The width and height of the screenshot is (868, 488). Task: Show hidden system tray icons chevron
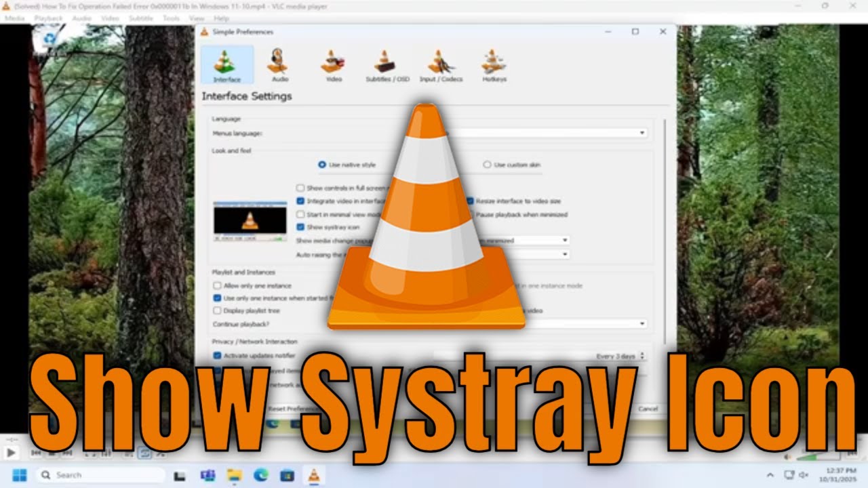tap(770, 475)
